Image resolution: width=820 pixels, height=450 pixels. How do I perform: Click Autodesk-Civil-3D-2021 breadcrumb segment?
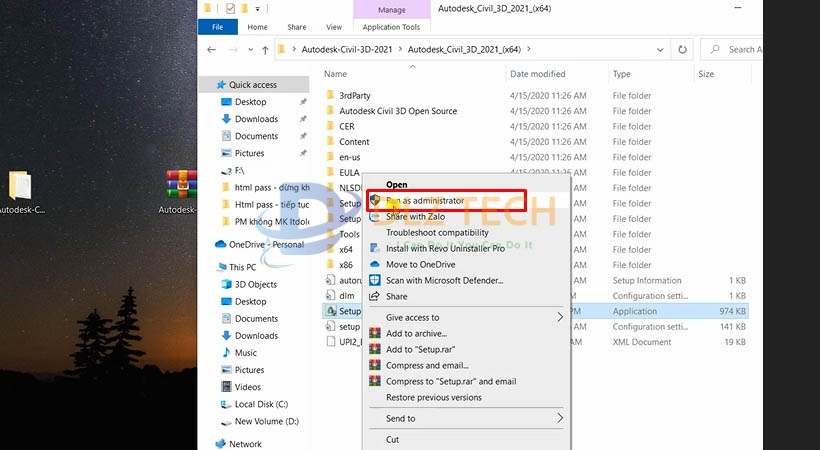click(x=347, y=50)
